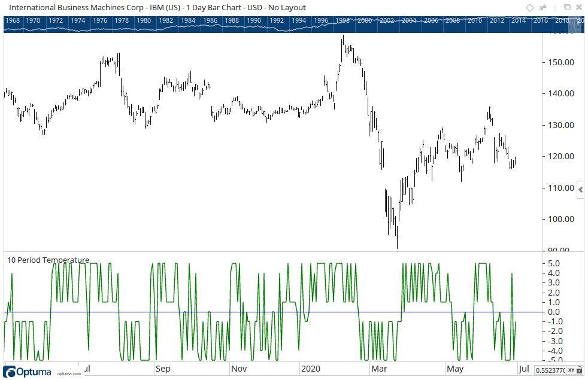Jump to 2016 in the overview timeline
The height and width of the screenshot is (380, 588).
click(541, 20)
